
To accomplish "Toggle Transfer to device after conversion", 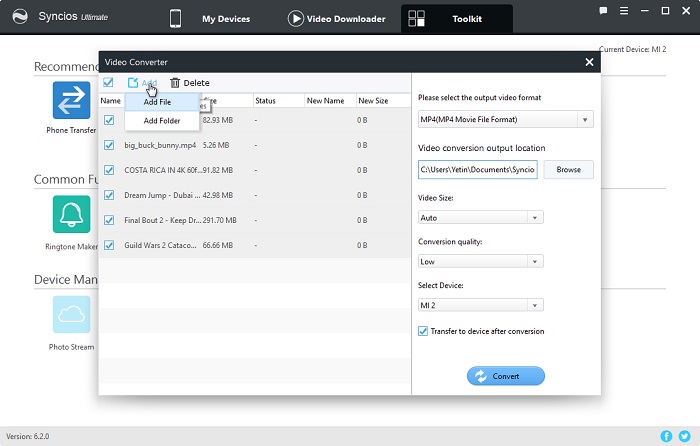I will coord(423,331).
